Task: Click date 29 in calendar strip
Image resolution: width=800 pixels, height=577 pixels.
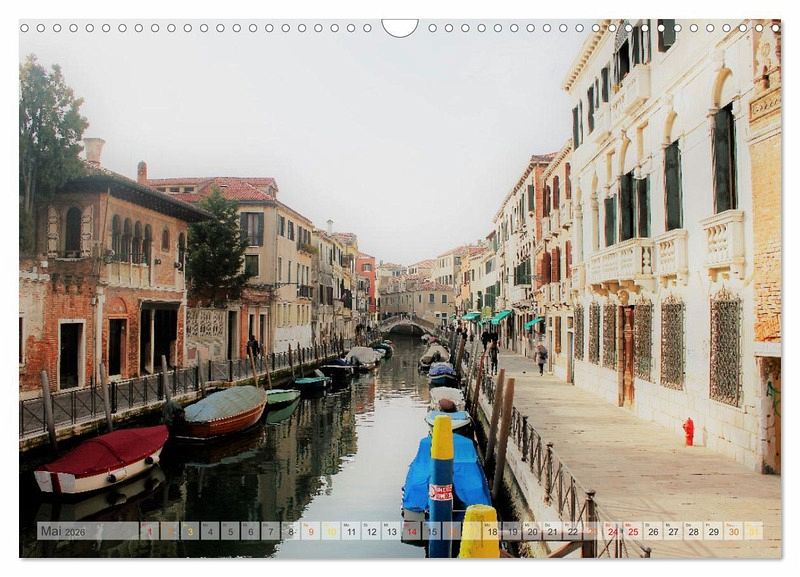Action: click(713, 531)
